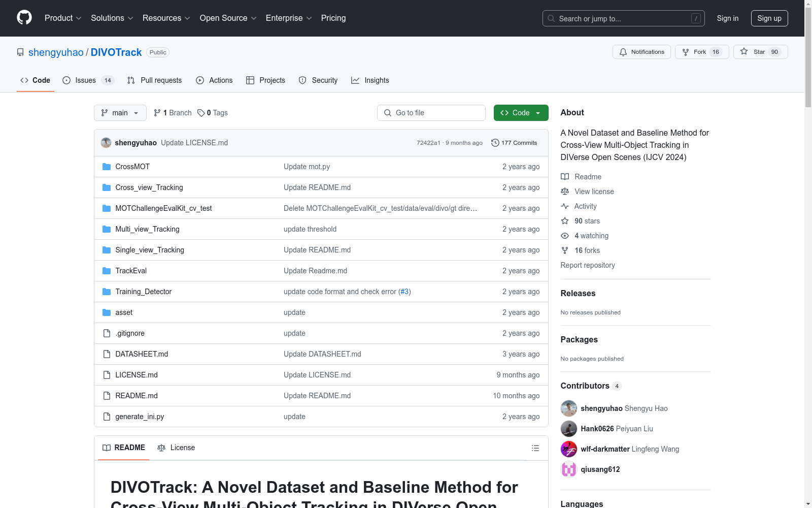Click shengyuhao's avatar in the commit row
Image resolution: width=812 pixels, height=508 pixels.
click(106, 143)
